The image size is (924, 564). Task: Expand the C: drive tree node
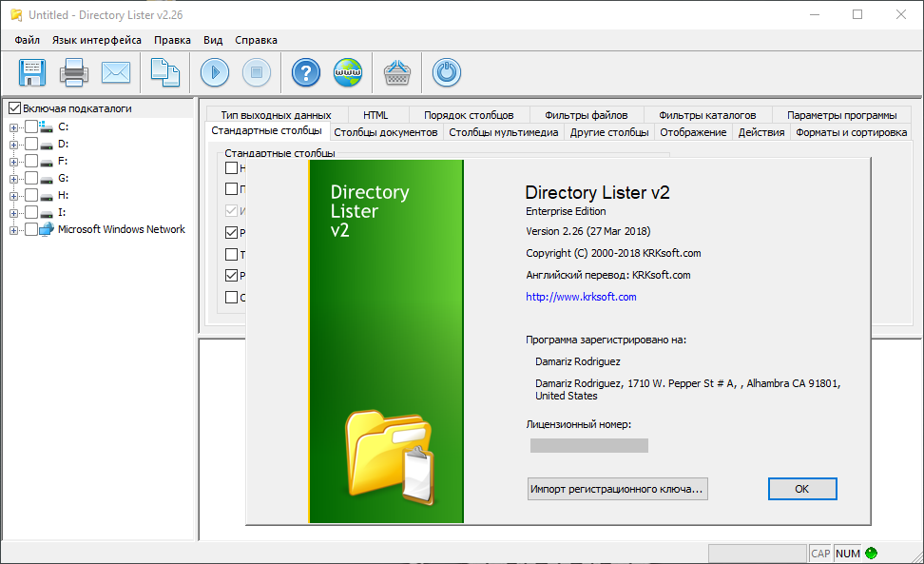(x=13, y=127)
